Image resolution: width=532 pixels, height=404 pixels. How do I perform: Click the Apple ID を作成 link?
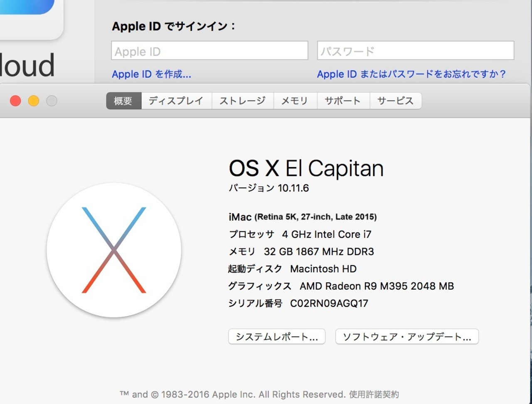[151, 74]
